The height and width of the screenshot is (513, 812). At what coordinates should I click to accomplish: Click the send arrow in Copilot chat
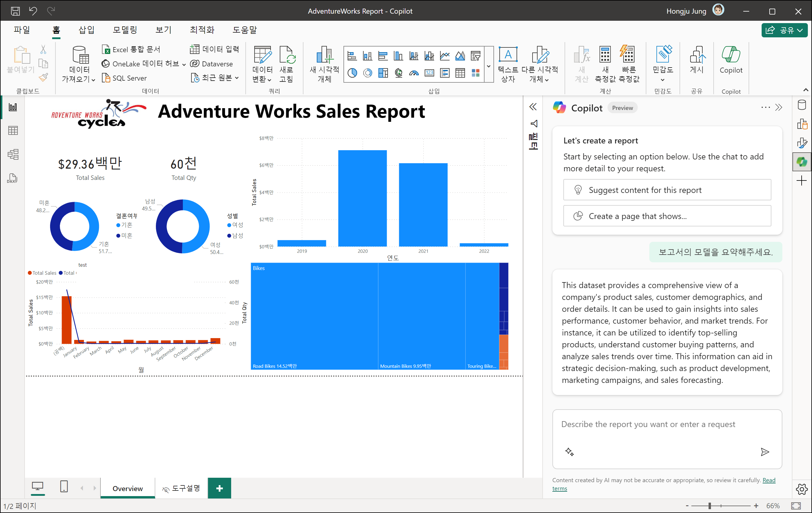[x=765, y=452]
